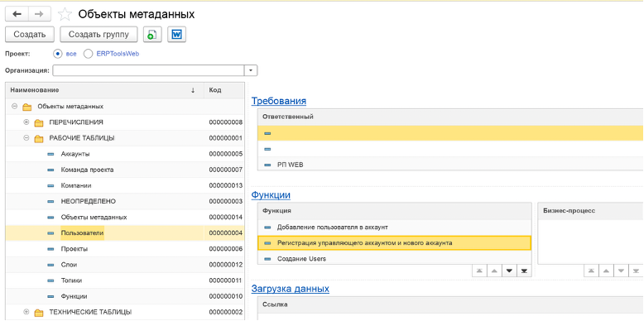Image resolution: width=644 pixels, height=321 pixels.
Task: Select the Проекты tree row
Action: tap(125, 249)
